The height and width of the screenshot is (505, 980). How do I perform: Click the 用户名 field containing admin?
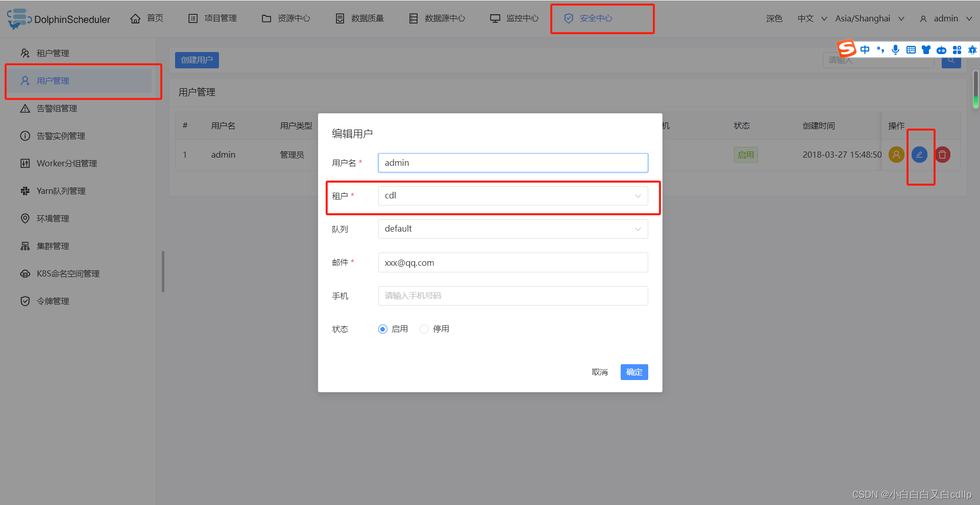coord(513,163)
